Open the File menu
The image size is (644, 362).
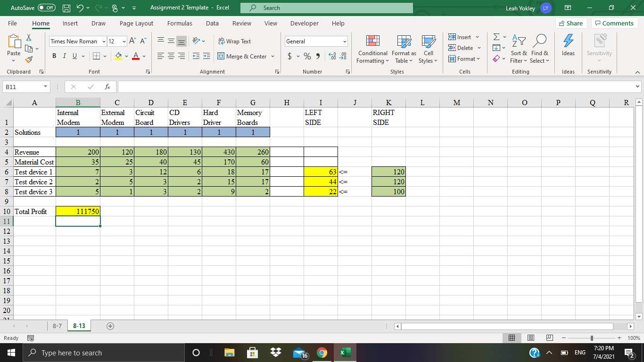(12, 24)
